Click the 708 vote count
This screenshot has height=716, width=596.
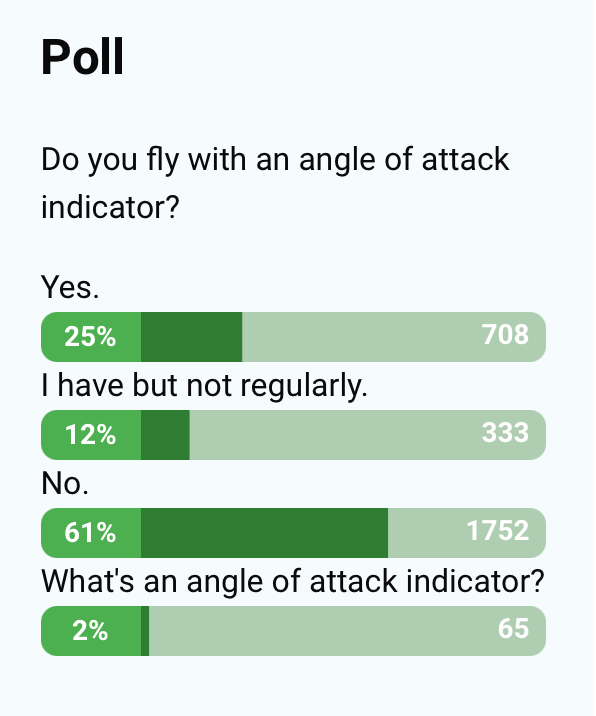[x=505, y=334]
